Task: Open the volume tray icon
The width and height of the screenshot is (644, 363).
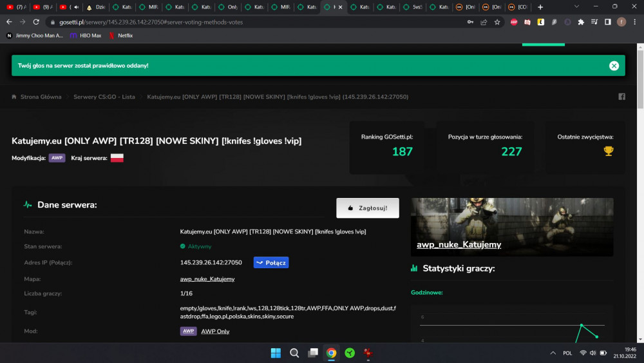Action: 592,353
